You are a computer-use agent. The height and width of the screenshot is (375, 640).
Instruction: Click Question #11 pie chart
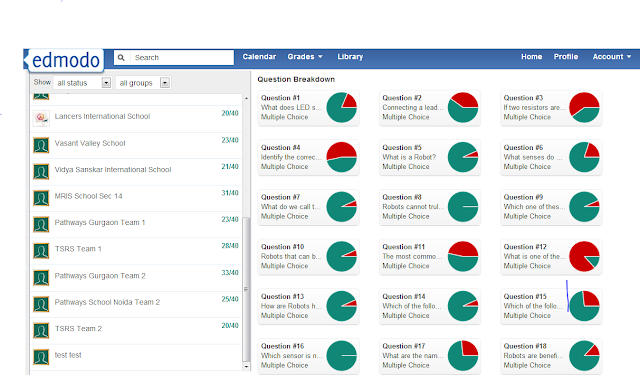(463, 257)
